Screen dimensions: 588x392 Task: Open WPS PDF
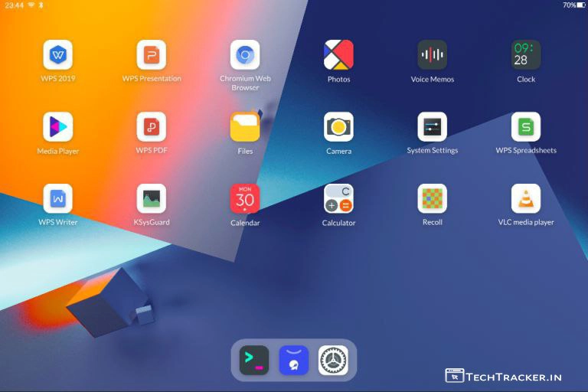pyautogui.click(x=152, y=127)
